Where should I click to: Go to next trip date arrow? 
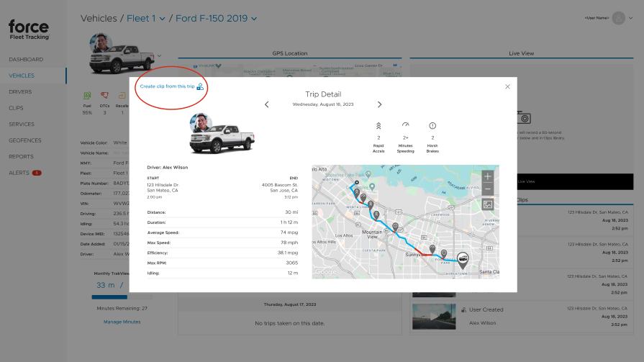point(379,104)
